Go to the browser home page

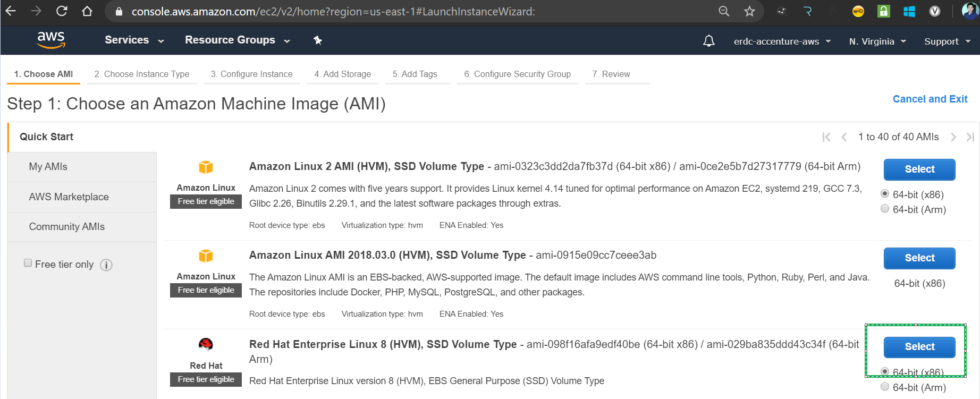(x=87, y=11)
